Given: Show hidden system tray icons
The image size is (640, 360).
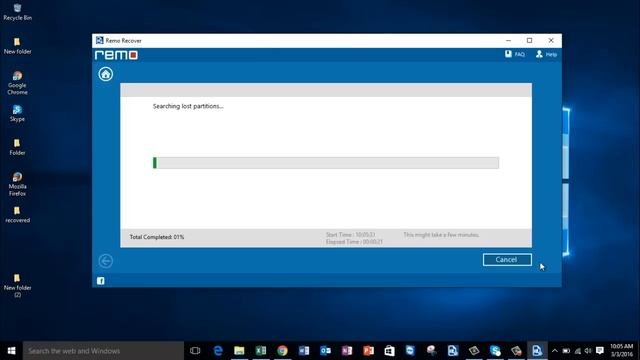Looking at the screenshot, I should coord(554,351).
